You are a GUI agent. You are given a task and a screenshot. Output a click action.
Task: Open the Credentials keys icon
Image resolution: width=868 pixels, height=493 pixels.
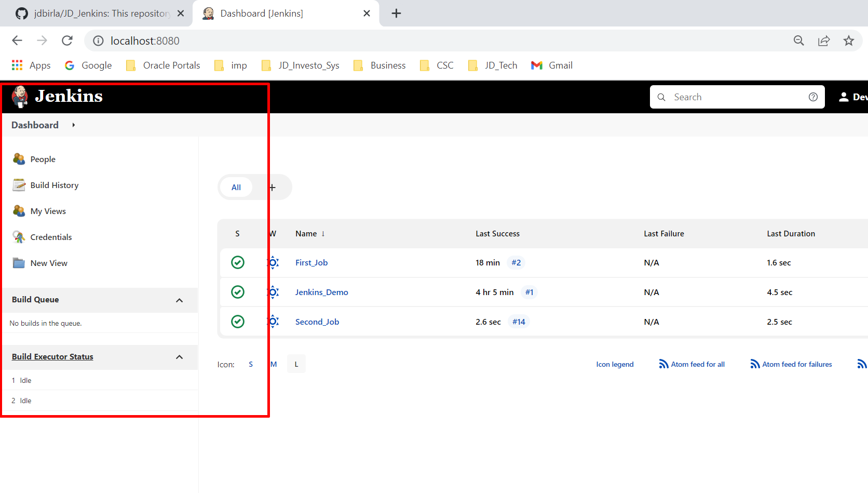coord(19,237)
